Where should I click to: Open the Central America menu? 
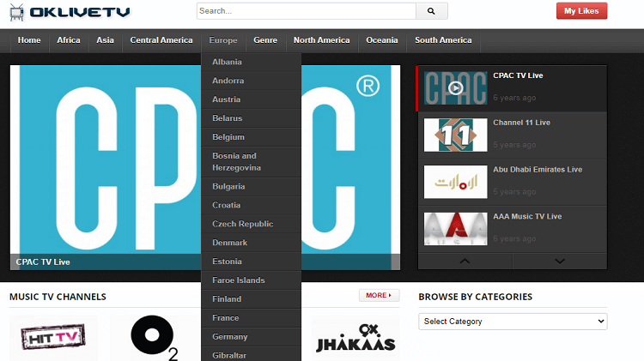point(161,40)
